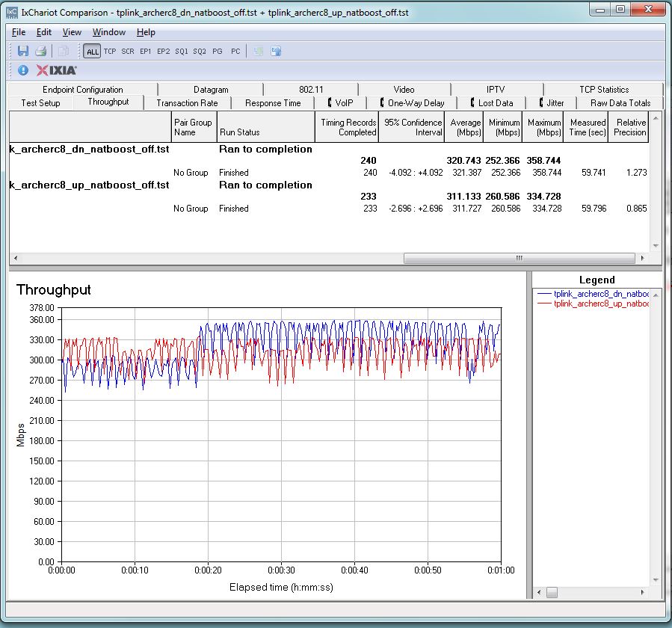Switch to the Lost Data tab
672x628 pixels.
492,103
